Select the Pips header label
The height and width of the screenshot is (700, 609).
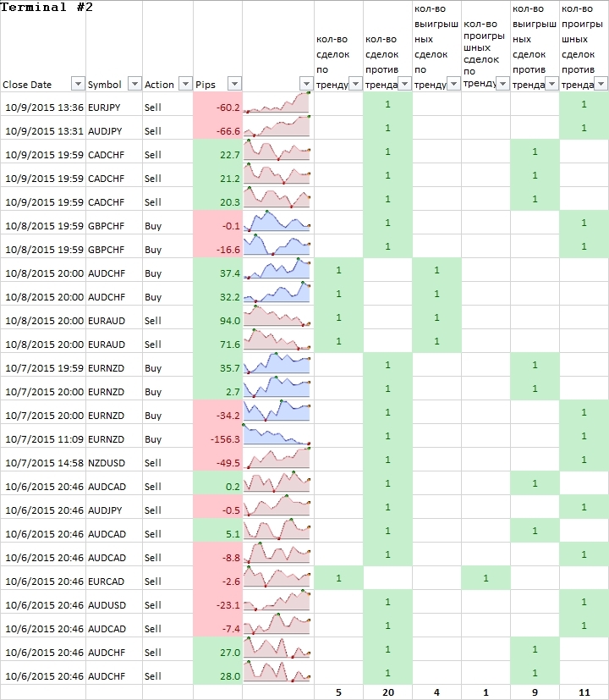[x=206, y=85]
